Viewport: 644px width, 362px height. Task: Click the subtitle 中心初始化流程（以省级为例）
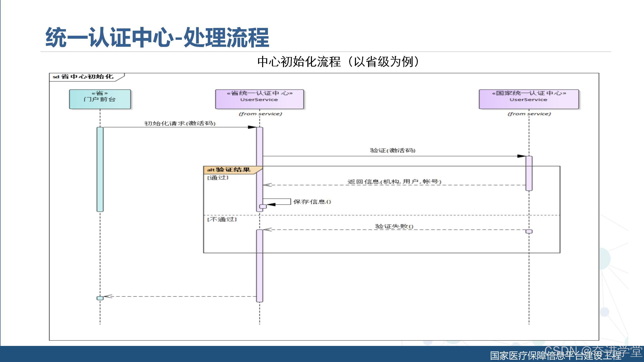[x=338, y=62]
